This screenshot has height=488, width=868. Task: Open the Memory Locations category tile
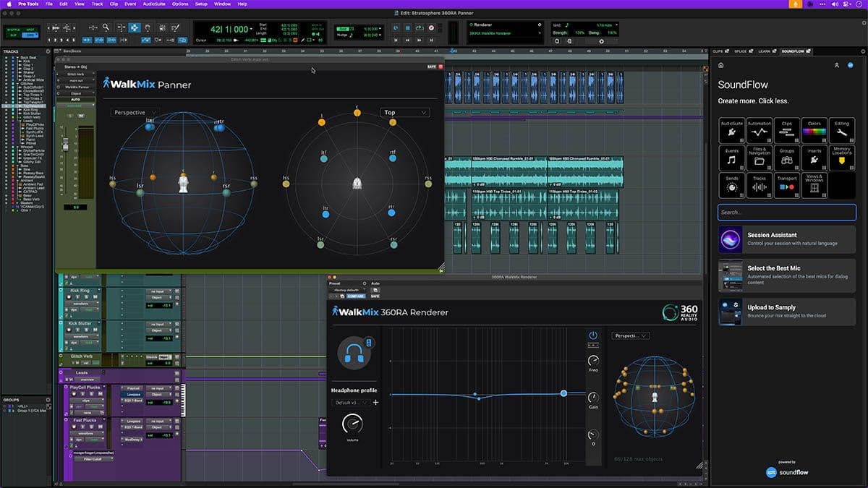841,157
